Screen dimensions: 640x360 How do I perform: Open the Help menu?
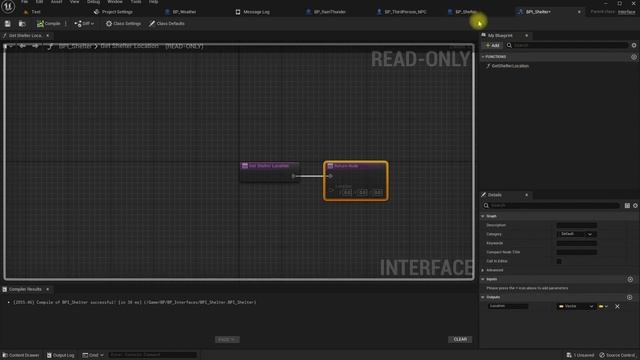153,2
